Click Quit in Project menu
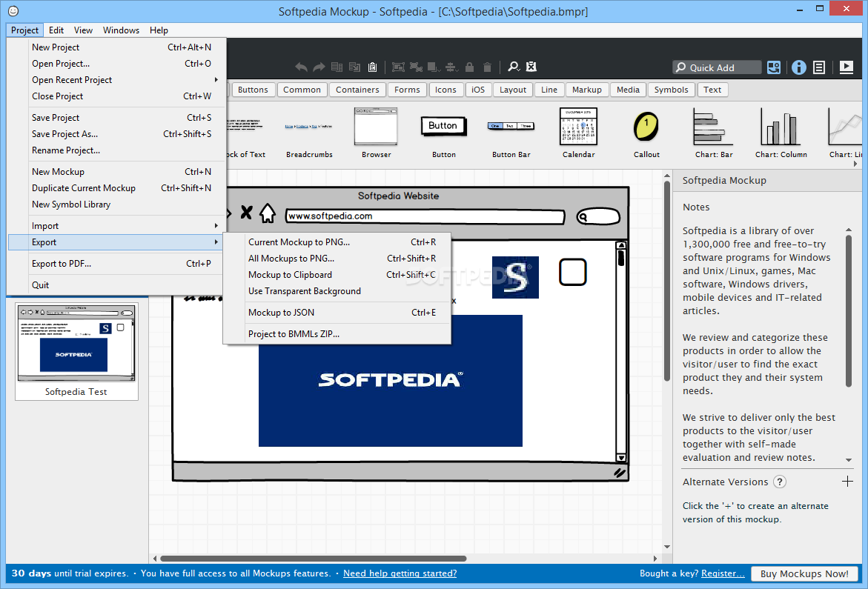Viewport: 868px width, 589px height. pyautogui.click(x=117, y=285)
